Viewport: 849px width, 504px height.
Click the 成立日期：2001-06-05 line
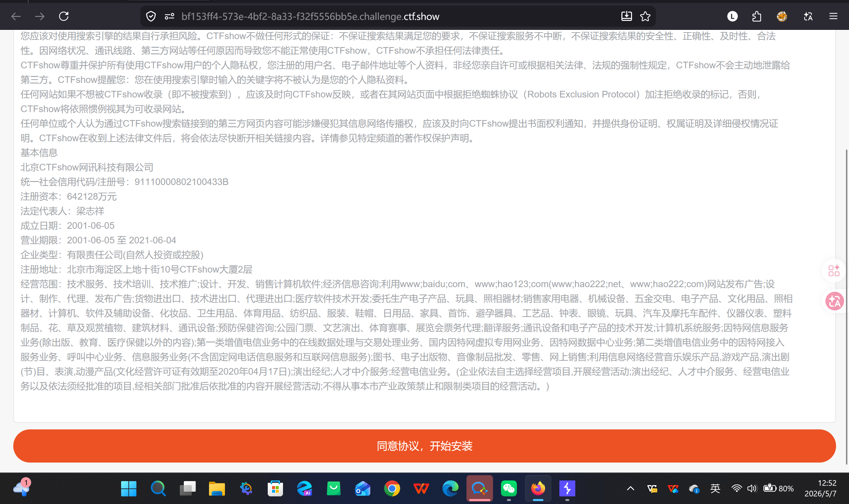[68, 226]
